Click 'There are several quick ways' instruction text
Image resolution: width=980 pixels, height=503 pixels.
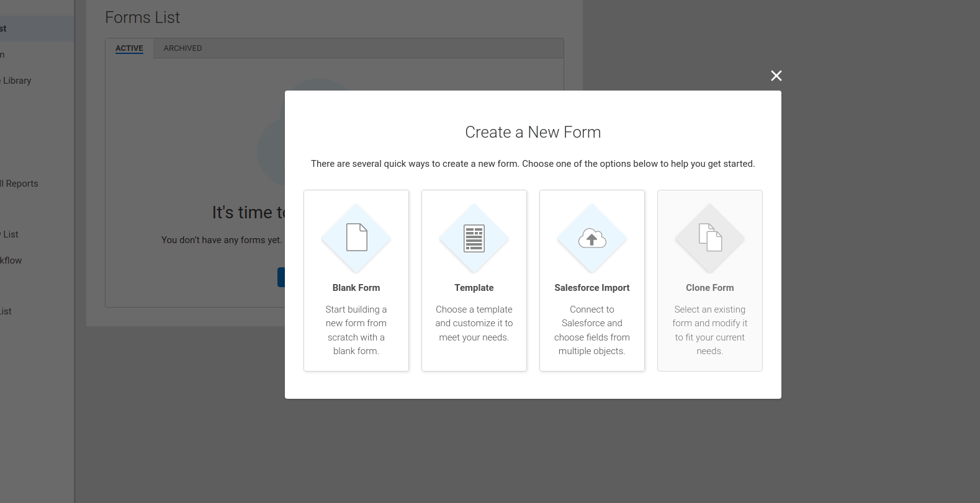click(533, 164)
